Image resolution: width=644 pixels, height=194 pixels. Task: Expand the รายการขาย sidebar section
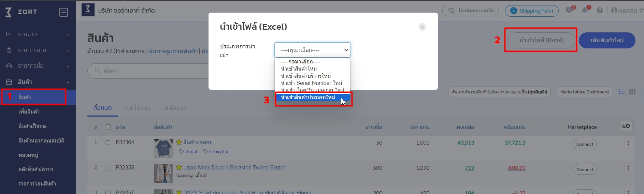tap(38, 50)
